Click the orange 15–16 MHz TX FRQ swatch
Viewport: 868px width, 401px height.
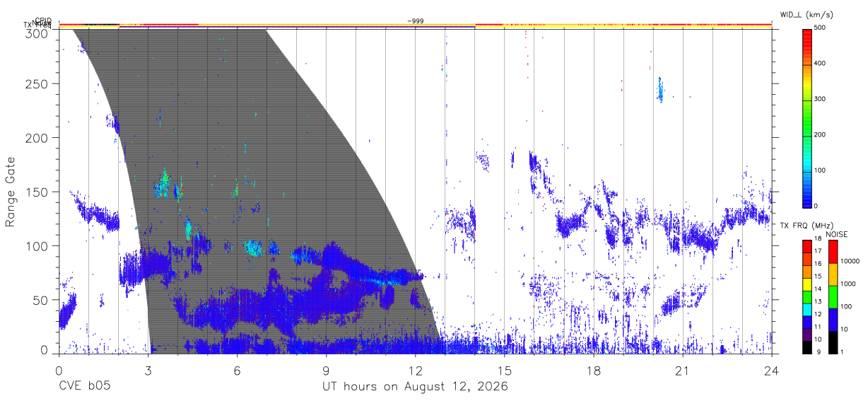807,272
